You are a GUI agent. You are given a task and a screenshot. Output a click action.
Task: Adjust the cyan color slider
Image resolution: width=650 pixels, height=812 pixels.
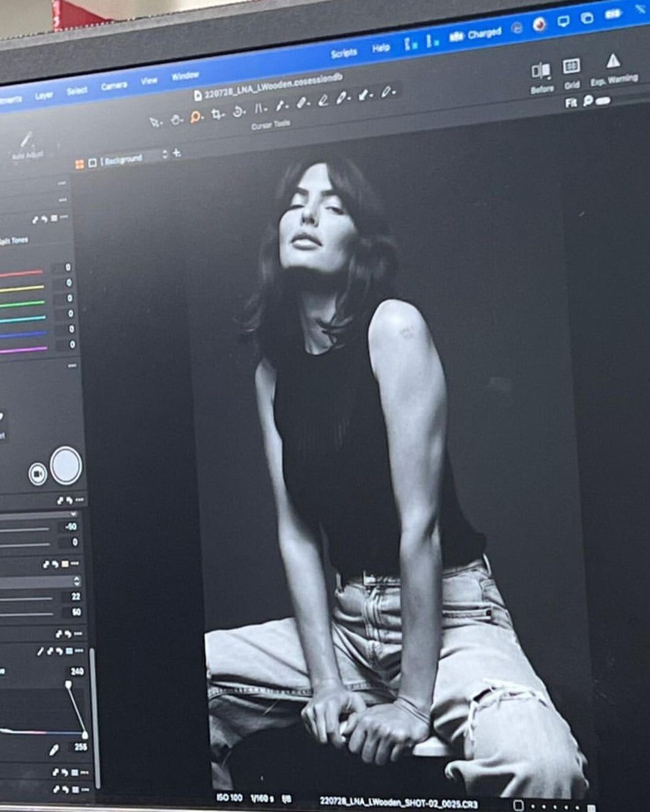click(23, 319)
